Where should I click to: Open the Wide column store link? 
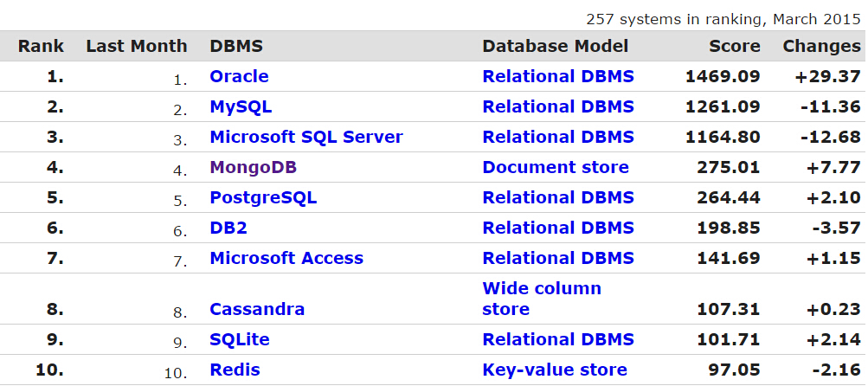[x=542, y=299]
